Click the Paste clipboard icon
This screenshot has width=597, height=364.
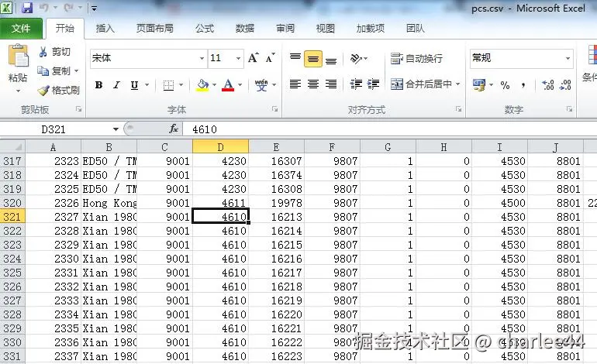(x=18, y=57)
